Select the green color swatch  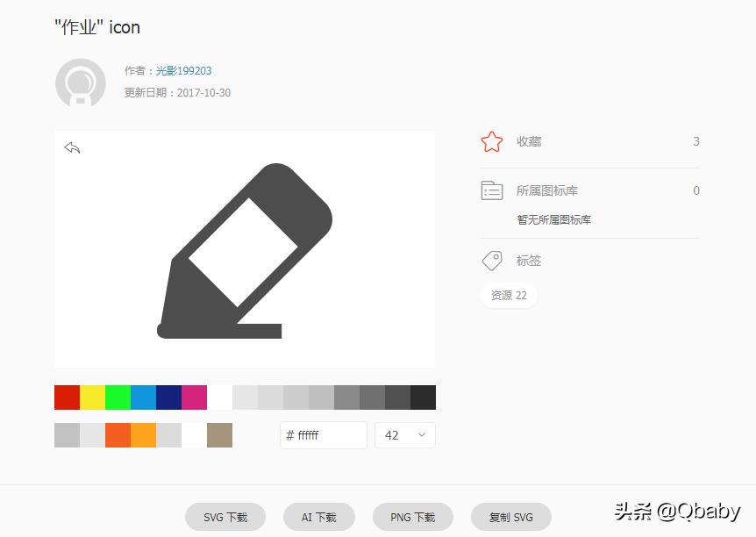[117, 397]
